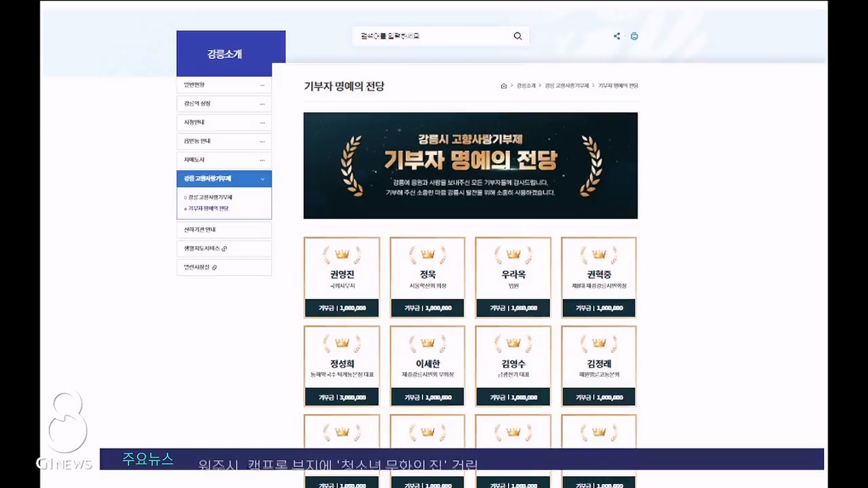The image size is (868, 488).
Task: Select the 정성희 donor card
Action: (x=341, y=366)
